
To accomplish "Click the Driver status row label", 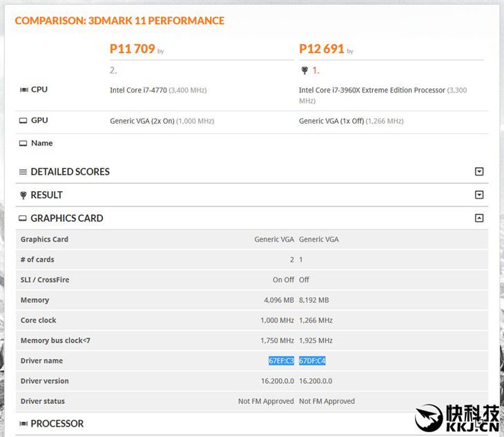I will click(43, 401).
